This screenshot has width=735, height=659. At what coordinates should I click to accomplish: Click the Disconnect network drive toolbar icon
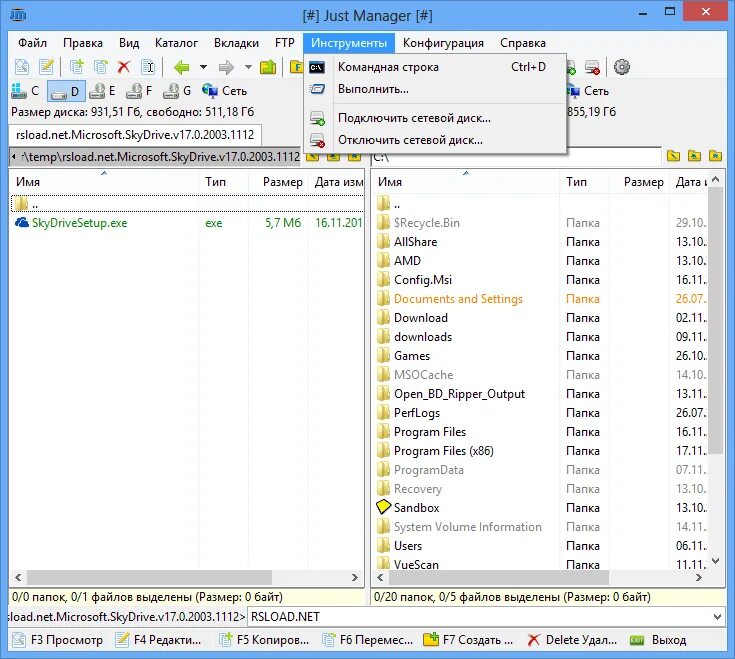point(592,67)
